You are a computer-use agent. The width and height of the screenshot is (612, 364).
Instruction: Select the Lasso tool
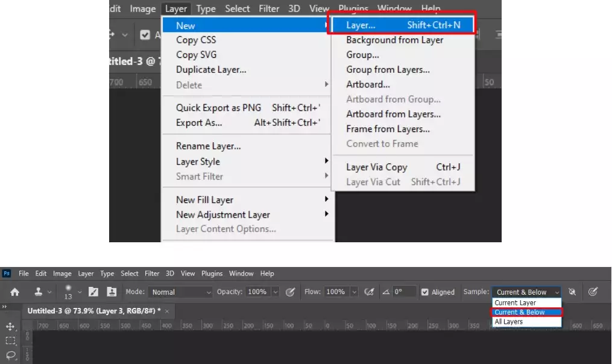(x=10, y=354)
